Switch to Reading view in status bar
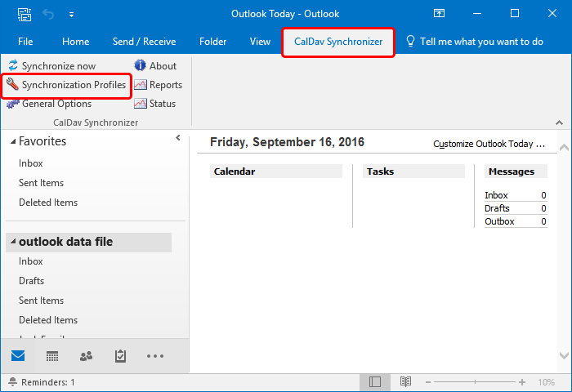572x392 pixels. [405, 381]
